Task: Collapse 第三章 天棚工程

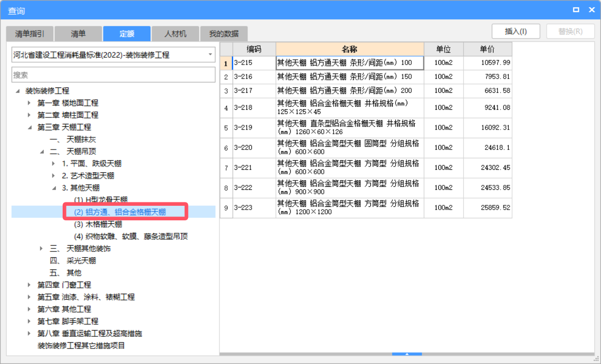Action: click(29, 127)
